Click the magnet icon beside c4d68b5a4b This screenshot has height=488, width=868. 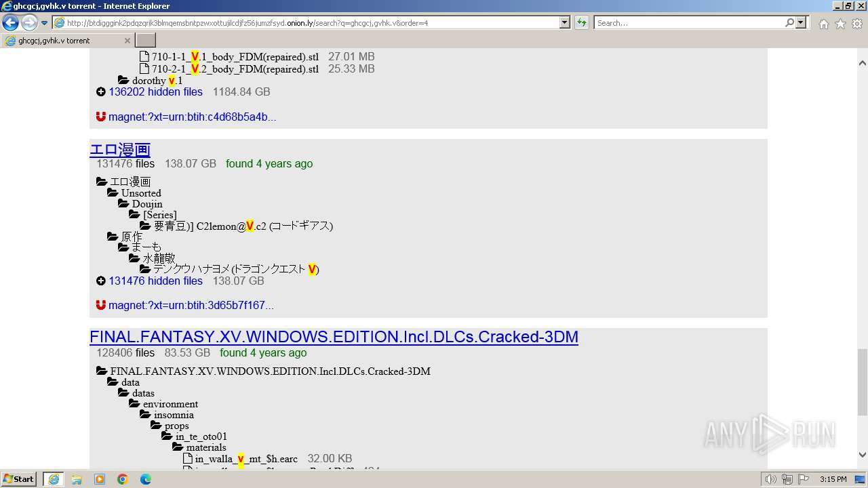click(x=101, y=117)
